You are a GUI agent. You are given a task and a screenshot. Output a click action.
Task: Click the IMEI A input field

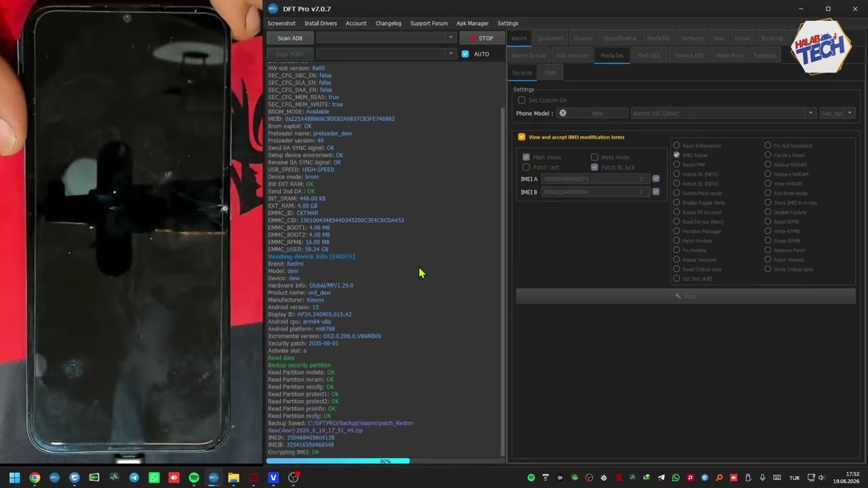coord(595,179)
